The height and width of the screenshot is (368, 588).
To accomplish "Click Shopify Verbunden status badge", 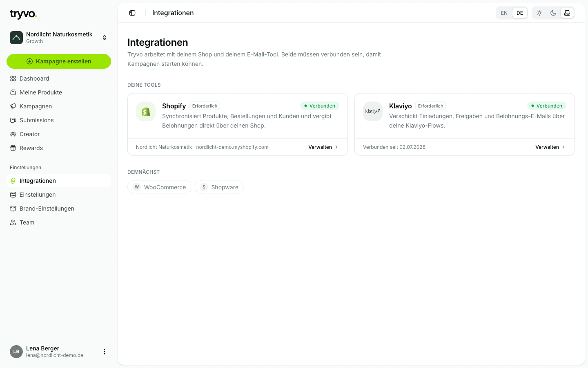I will (320, 106).
